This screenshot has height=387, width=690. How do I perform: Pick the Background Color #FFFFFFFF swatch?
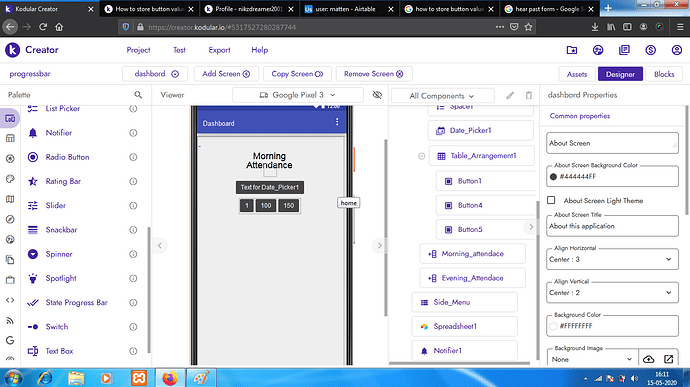coord(554,326)
